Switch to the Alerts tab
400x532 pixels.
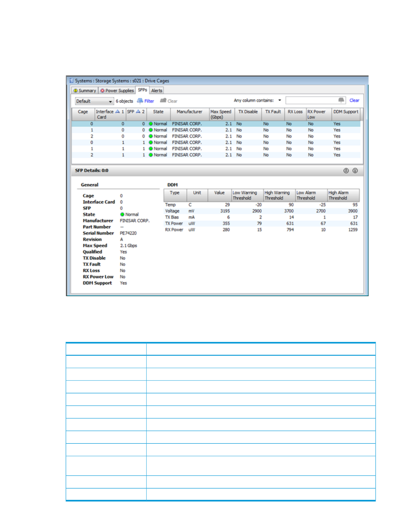(157, 90)
